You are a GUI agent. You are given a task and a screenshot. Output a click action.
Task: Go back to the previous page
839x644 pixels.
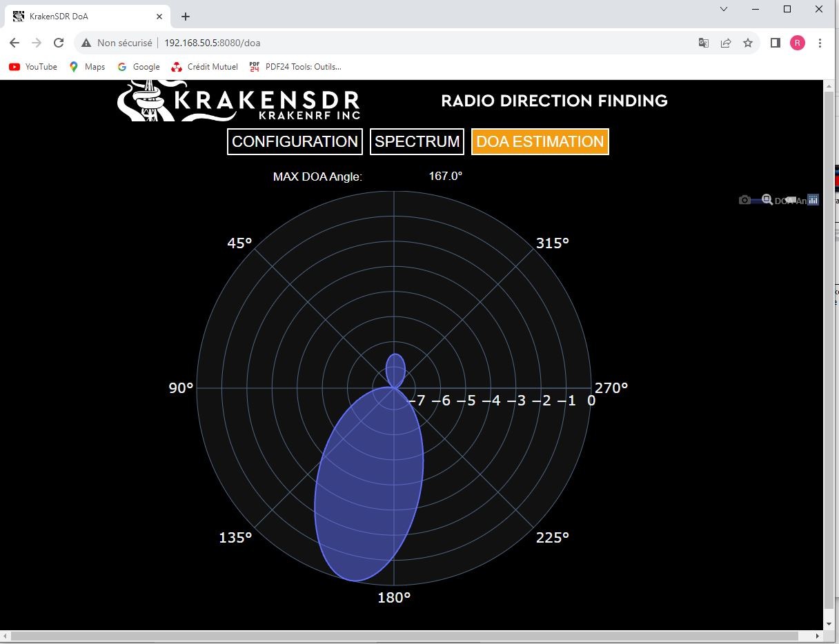click(14, 43)
